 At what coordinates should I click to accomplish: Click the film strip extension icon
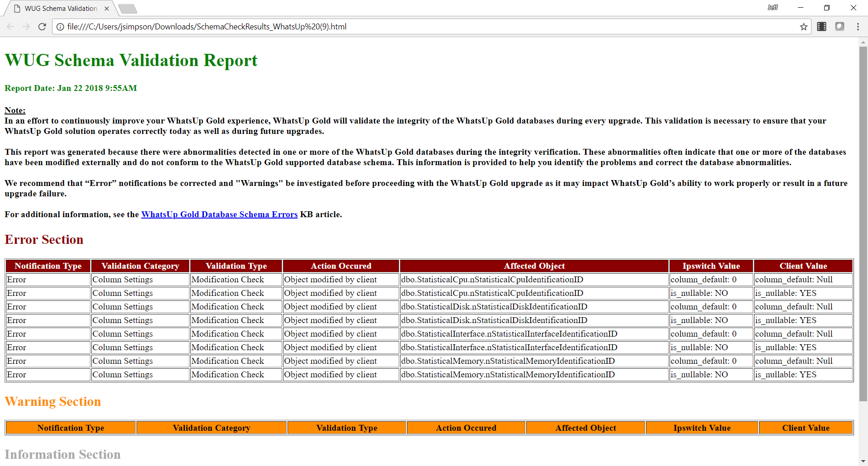point(821,27)
